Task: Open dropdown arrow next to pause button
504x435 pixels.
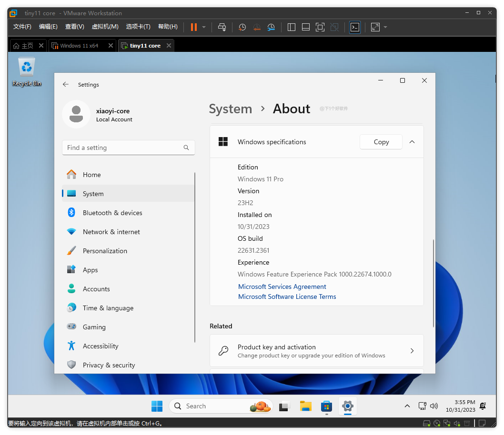Action: (204, 27)
